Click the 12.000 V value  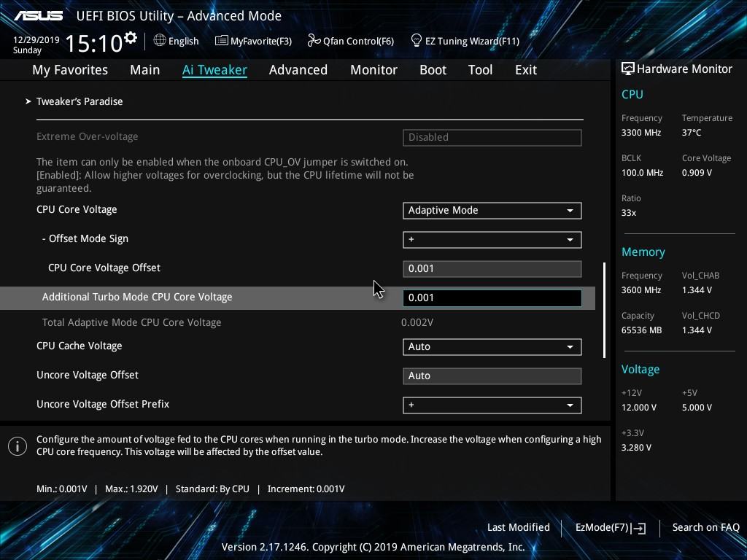639,408
